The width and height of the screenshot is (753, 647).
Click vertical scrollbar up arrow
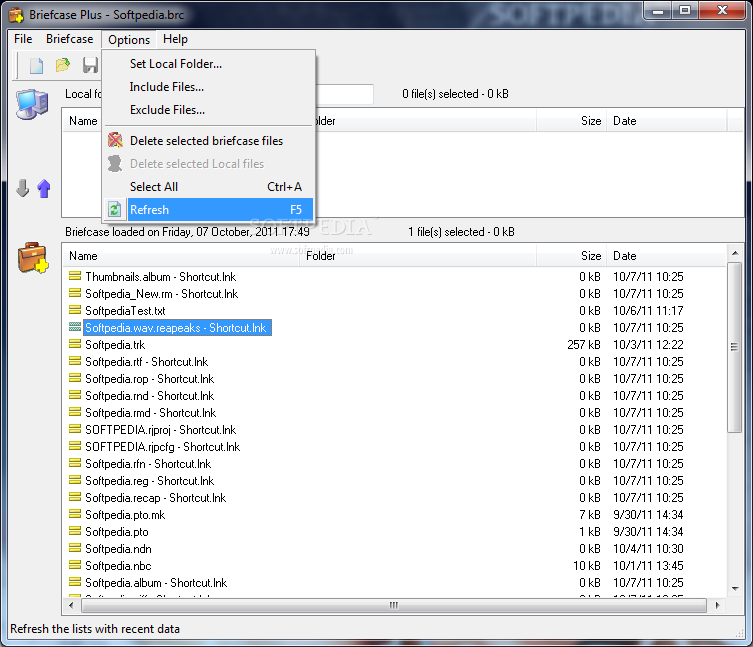[x=735, y=253]
